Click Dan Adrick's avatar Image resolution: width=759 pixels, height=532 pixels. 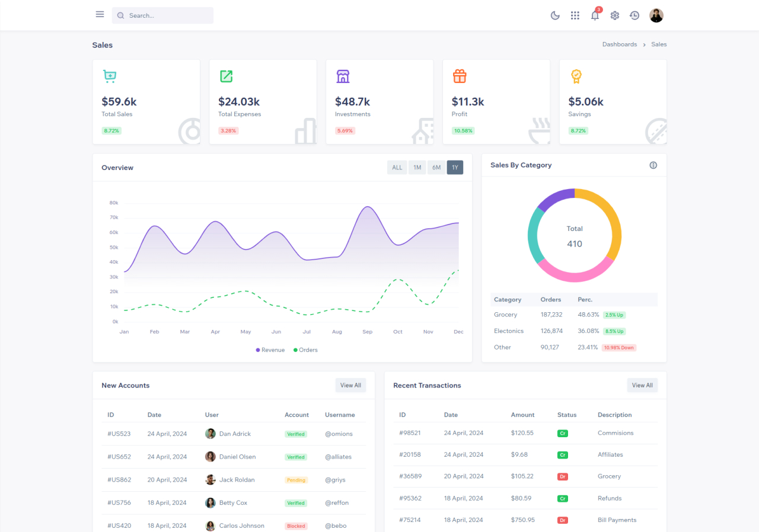211,434
